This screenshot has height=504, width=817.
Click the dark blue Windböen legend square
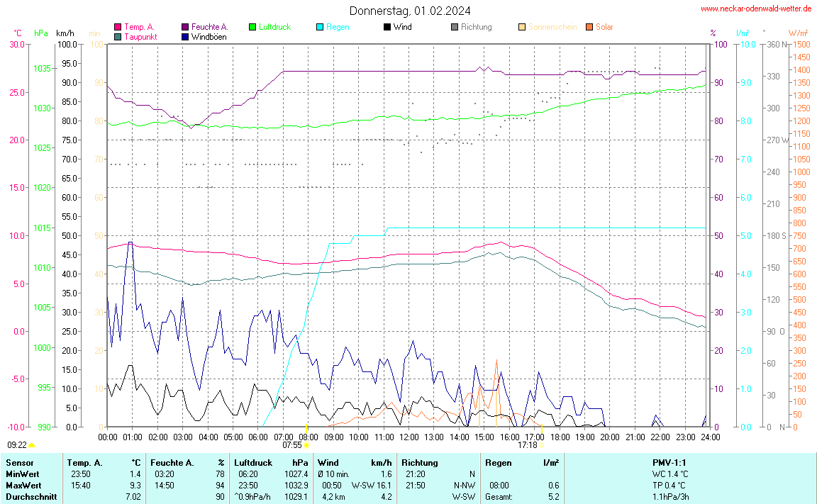pyautogui.click(x=185, y=37)
